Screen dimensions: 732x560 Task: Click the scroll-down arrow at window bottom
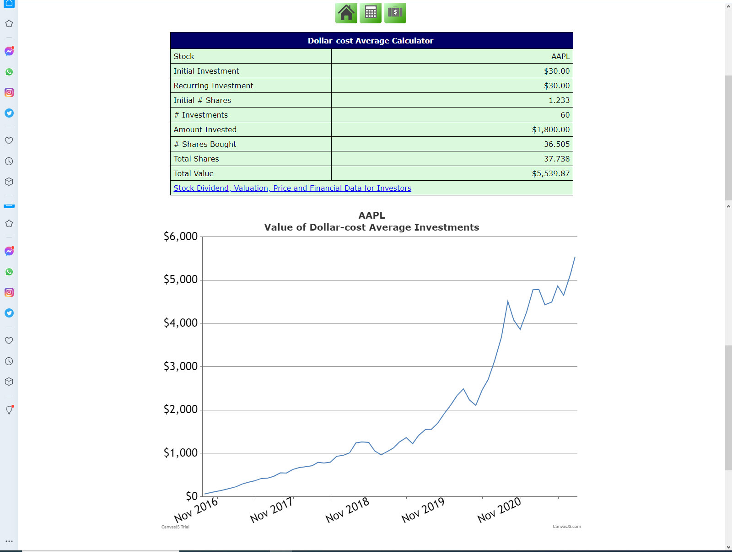tap(728, 547)
